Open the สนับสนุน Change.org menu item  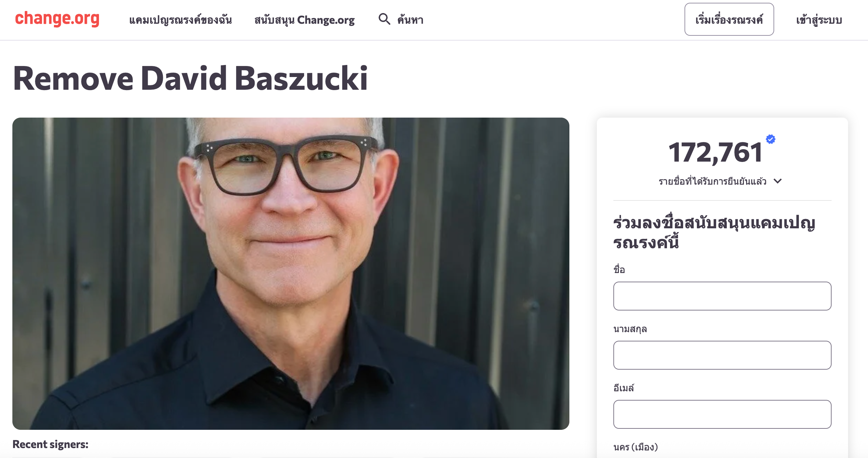tap(304, 20)
